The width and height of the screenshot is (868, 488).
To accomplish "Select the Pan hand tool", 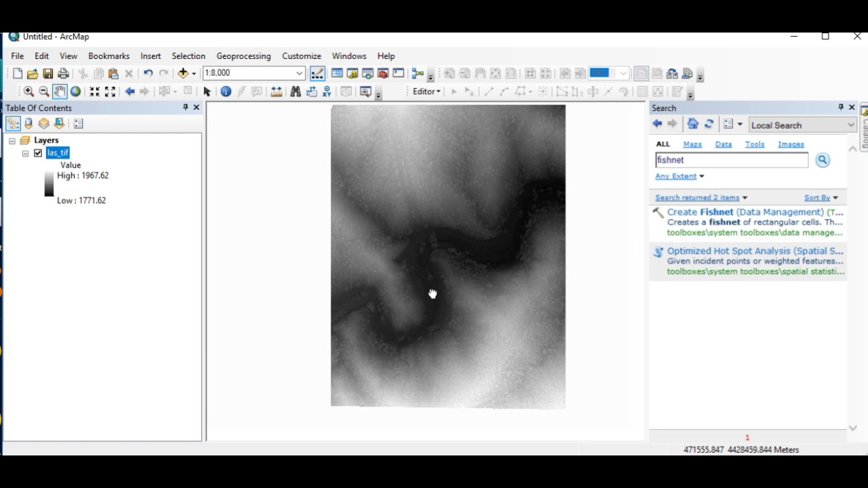I will pos(60,91).
